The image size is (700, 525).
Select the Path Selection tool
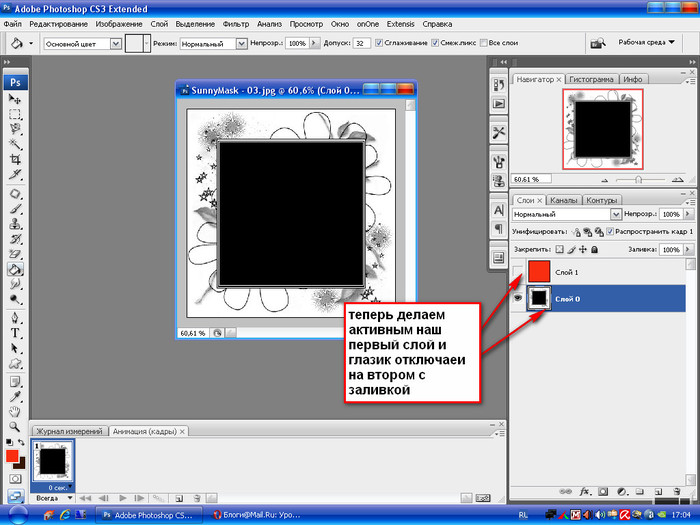(x=15, y=349)
